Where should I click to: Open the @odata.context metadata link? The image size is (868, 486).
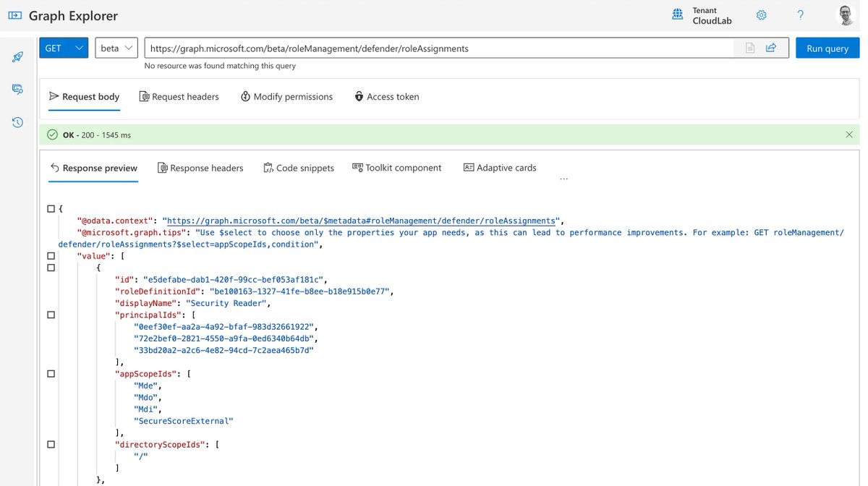click(x=362, y=221)
